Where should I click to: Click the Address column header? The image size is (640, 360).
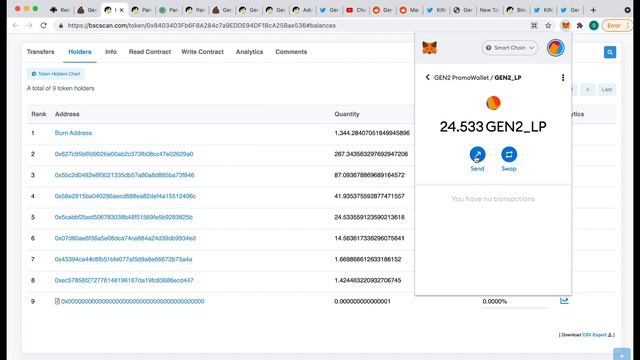(x=67, y=114)
